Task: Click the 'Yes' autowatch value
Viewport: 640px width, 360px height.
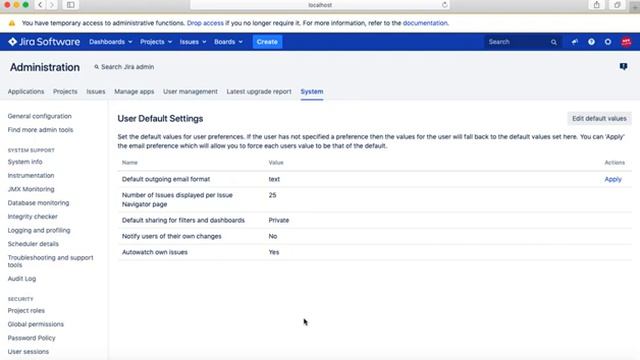Action: [273, 252]
